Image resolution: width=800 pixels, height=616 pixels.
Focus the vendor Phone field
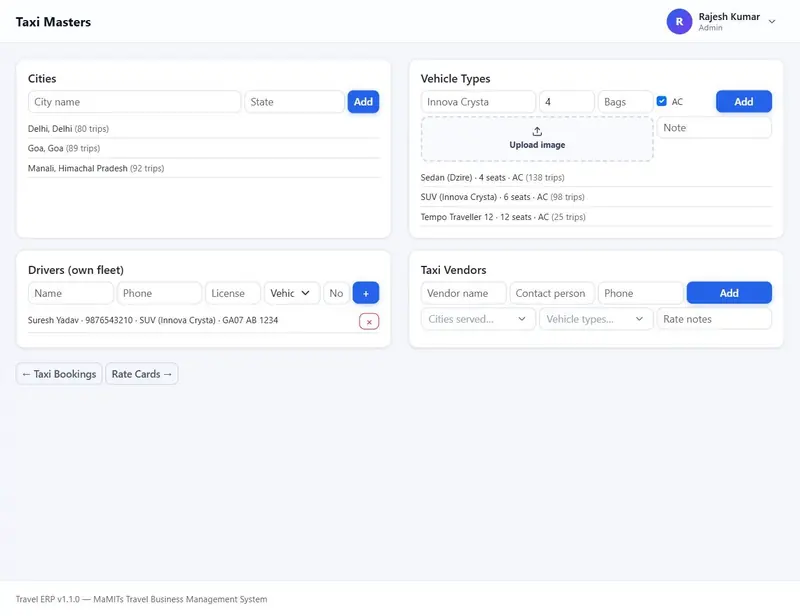click(x=641, y=293)
